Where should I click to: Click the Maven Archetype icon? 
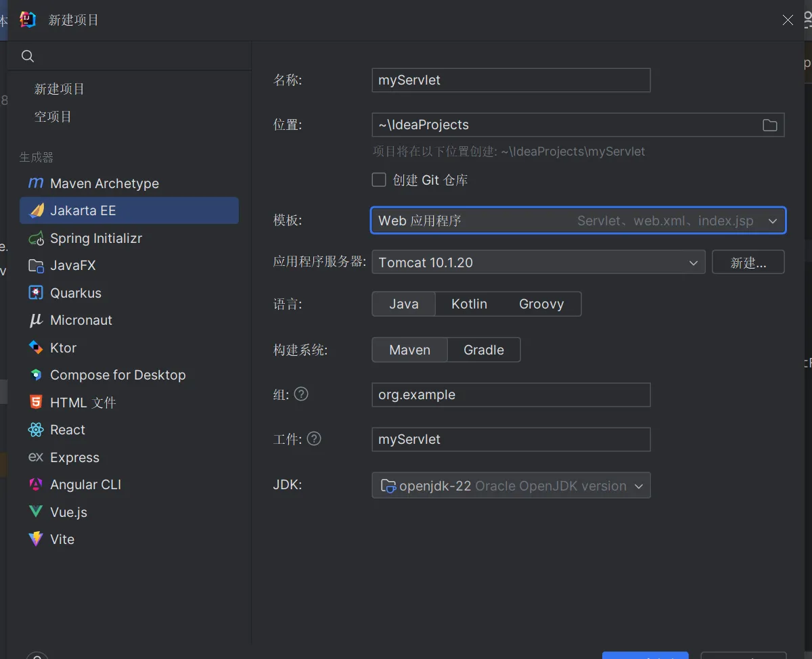click(x=36, y=183)
